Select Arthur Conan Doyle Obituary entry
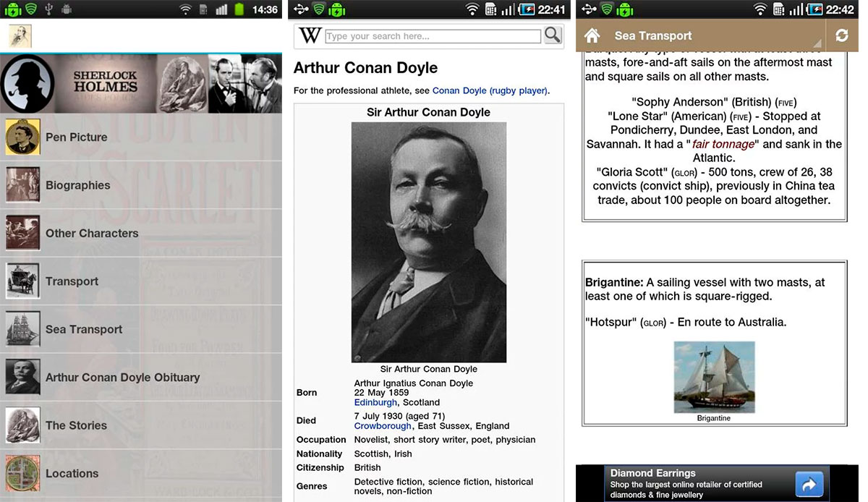Viewport: 868px width, 502px height. (122, 377)
